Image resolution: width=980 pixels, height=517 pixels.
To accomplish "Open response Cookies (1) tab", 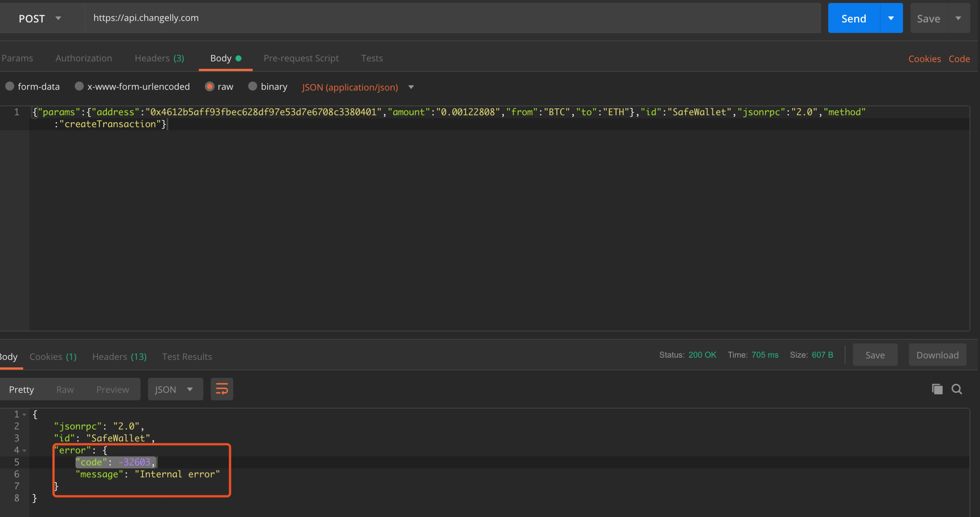I will tap(53, 357).
